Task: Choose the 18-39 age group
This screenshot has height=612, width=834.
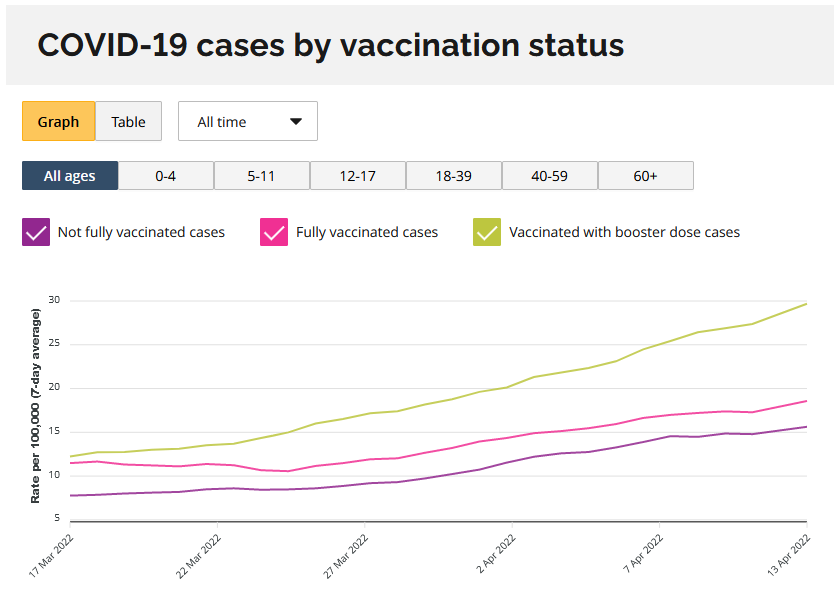Action: [x=454, y=175]
